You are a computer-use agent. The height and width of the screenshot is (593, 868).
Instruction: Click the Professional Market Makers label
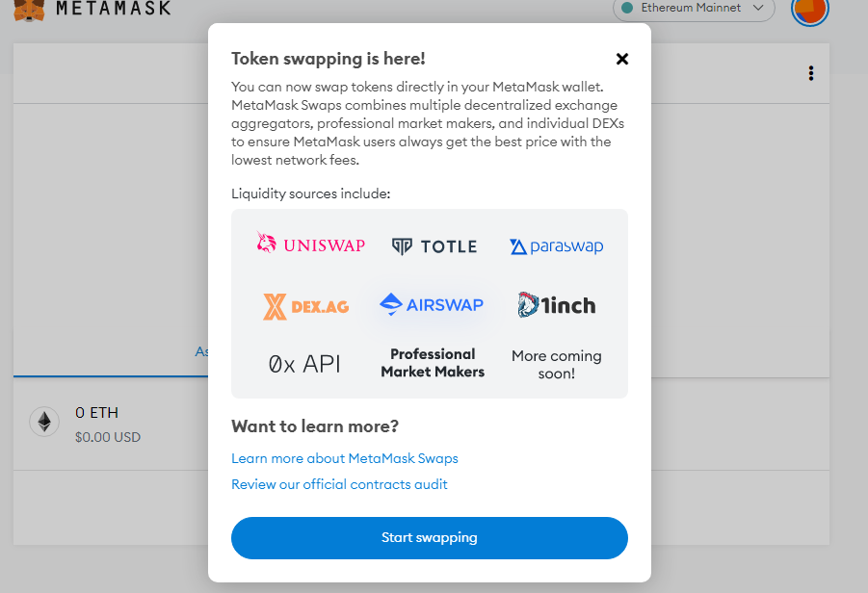(433, 363)
